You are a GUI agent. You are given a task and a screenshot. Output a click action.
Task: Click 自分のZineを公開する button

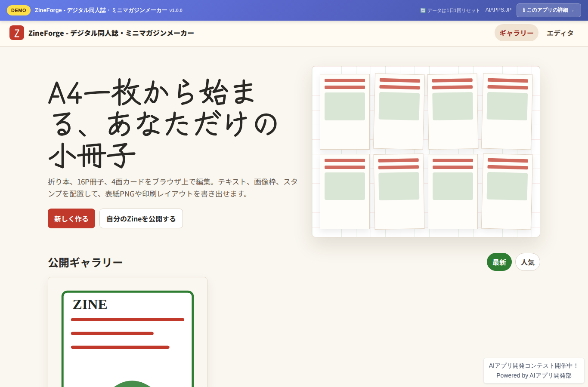pos(141,218)
